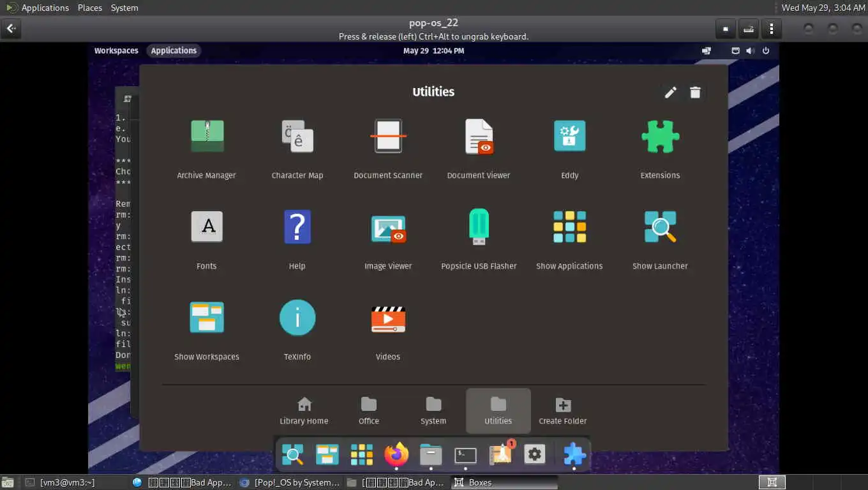
Task: Open the power menu icon in guest top bar
Action: click(x=766, y=50)
